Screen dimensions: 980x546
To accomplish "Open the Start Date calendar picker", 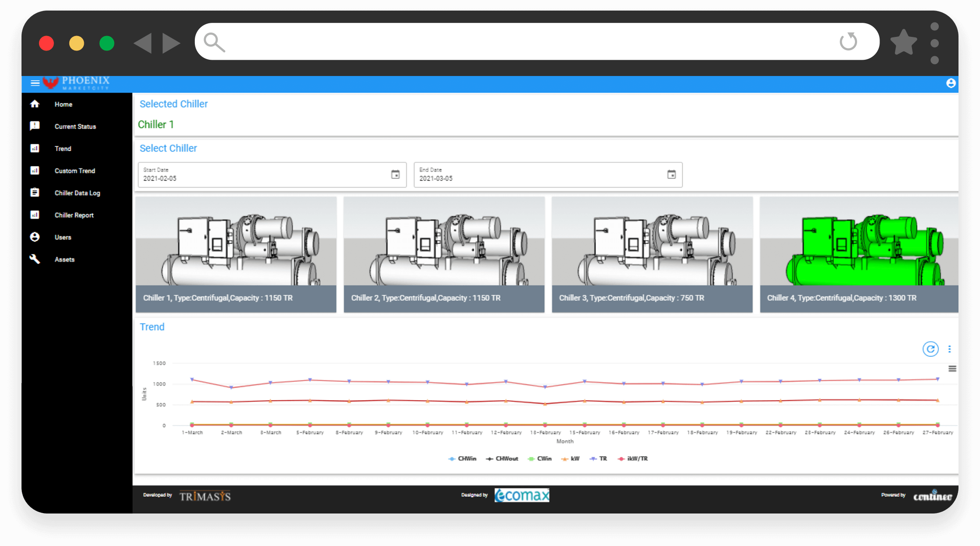I will (395, 174).
